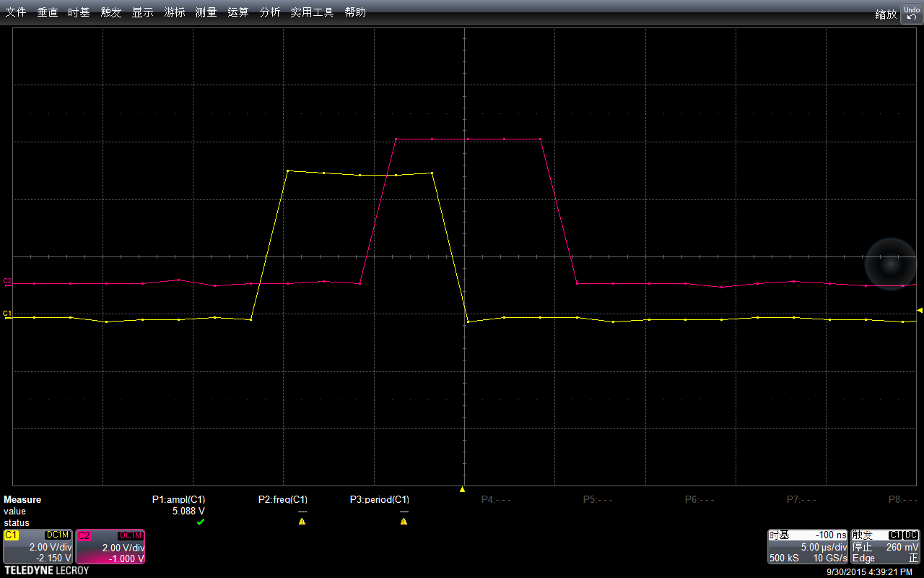
Task: Open the 文件 (File) menu
Action: tap(16, 12)
